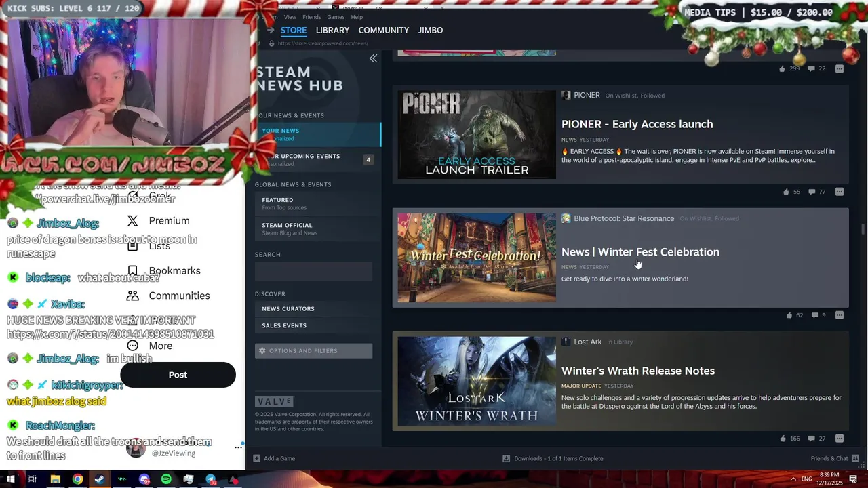Switch to the LIBRARY tab

(332, 30)
